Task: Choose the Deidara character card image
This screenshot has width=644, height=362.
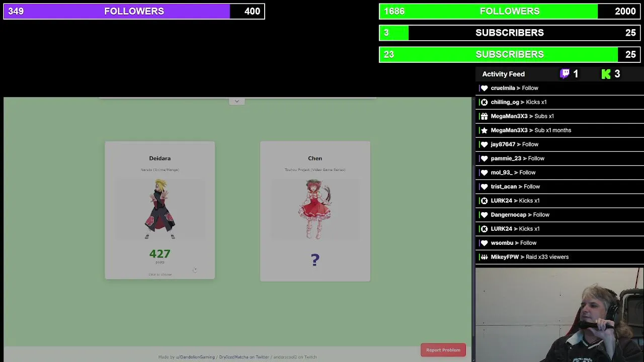Action: coord(160,209)
